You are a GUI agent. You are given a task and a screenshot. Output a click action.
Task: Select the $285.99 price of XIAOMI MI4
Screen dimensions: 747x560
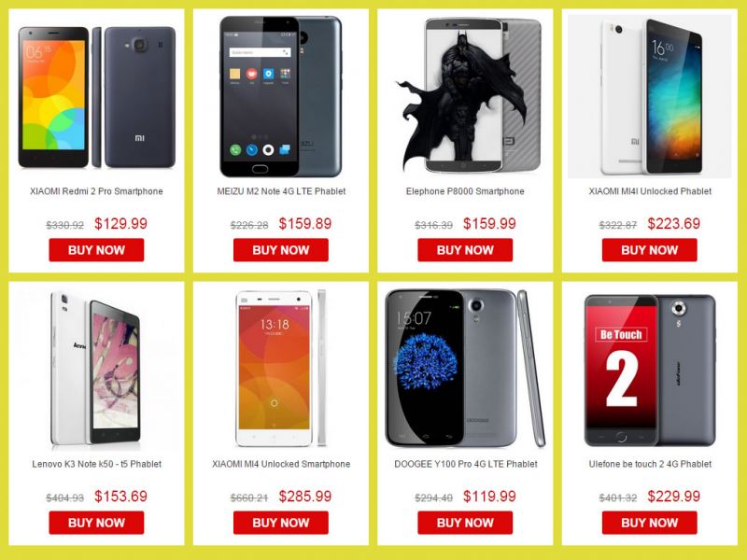[x=305, y=497]
